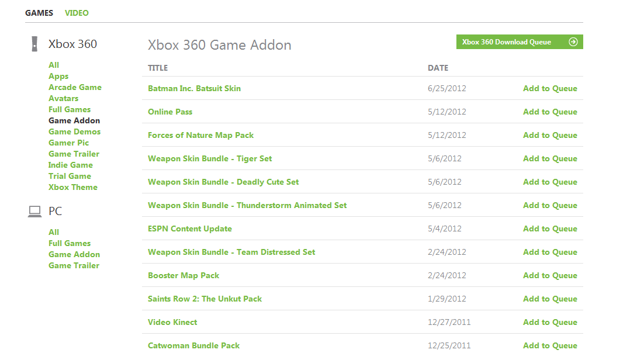The width and height of the screenshot is (644, 353).
Task: Open the Online Pass title
Action: tap(170, 112)
